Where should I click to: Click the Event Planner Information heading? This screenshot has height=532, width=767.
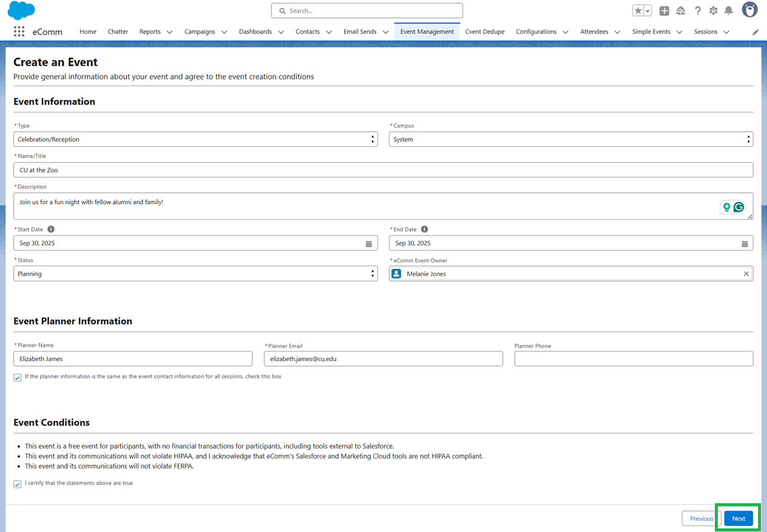(73, 321)
